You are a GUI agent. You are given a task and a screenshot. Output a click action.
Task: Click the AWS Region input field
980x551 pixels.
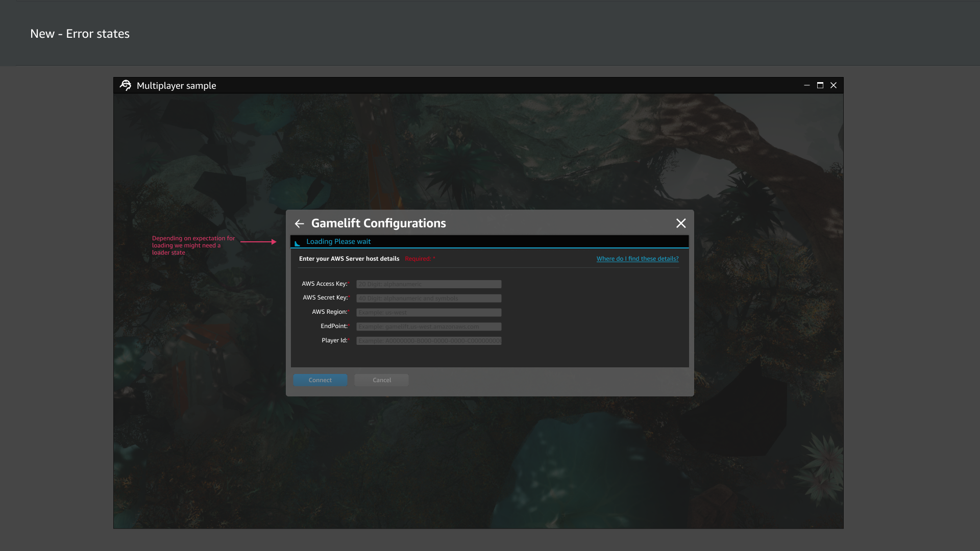point(429,312)
